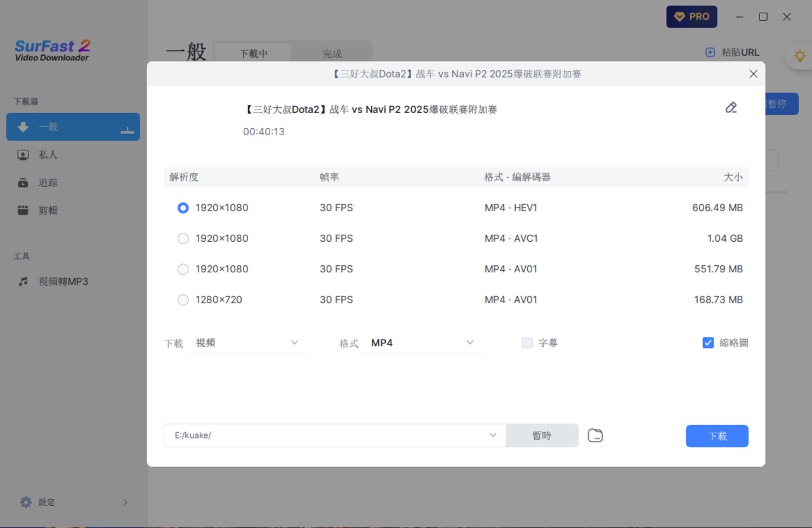Viewport: 812px width, 528px height.
Task: Open the Private section in sidebar
Action: click(x=48, y=155)
